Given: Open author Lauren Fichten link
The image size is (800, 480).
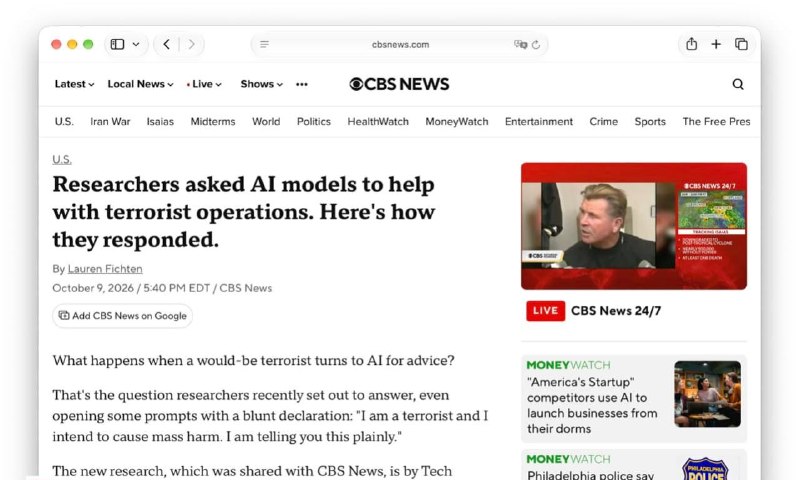Looking at the screenshot, I should [105, 269].
